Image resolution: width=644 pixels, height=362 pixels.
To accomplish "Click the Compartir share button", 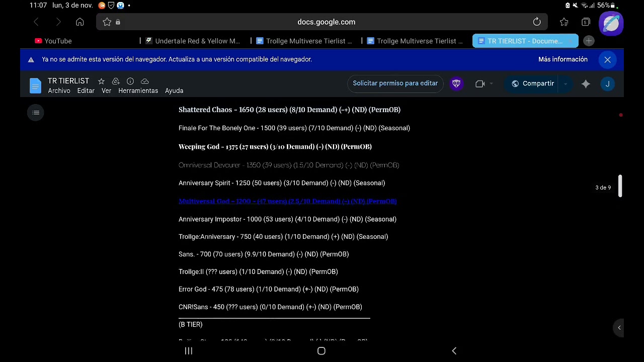I will (533, 84).
